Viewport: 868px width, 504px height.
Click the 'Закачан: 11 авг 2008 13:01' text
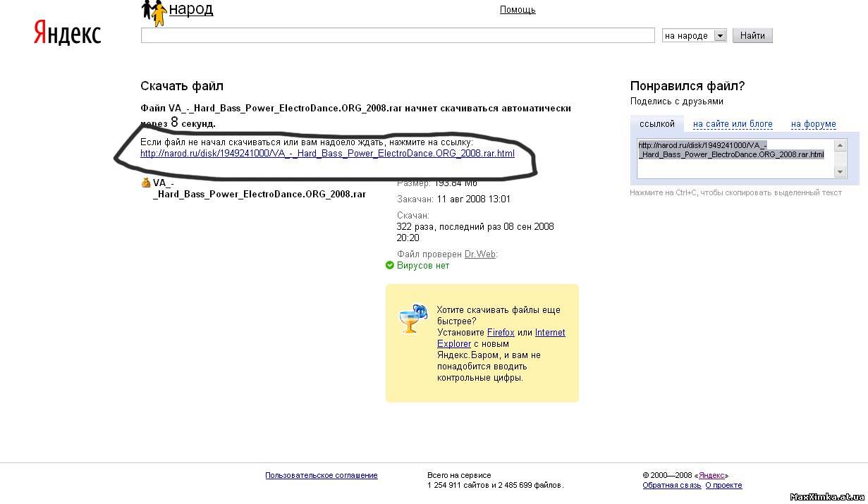point(453,199)
